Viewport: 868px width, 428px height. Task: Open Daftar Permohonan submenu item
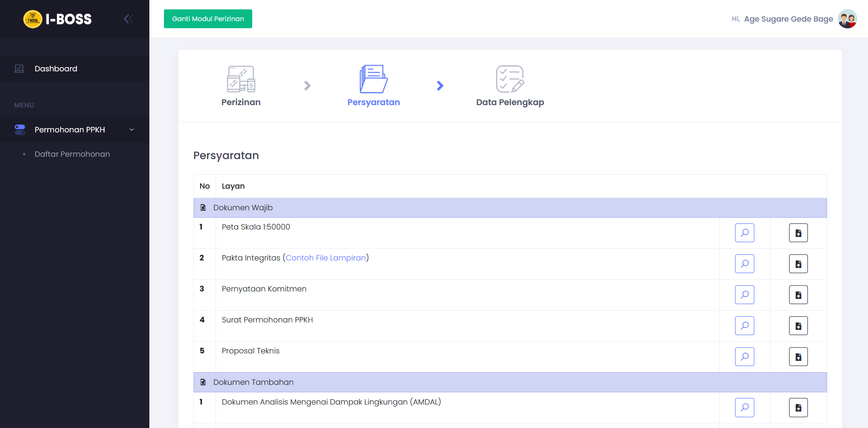click(x=72, y=154)
